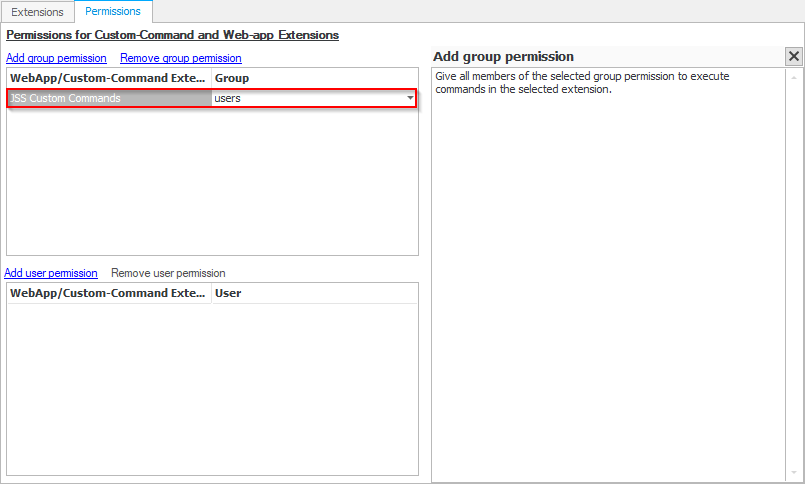Click extension column header in user permissions table
This screenshot has height=484, width=805.
pyautogui.click(x=108, y=293)
